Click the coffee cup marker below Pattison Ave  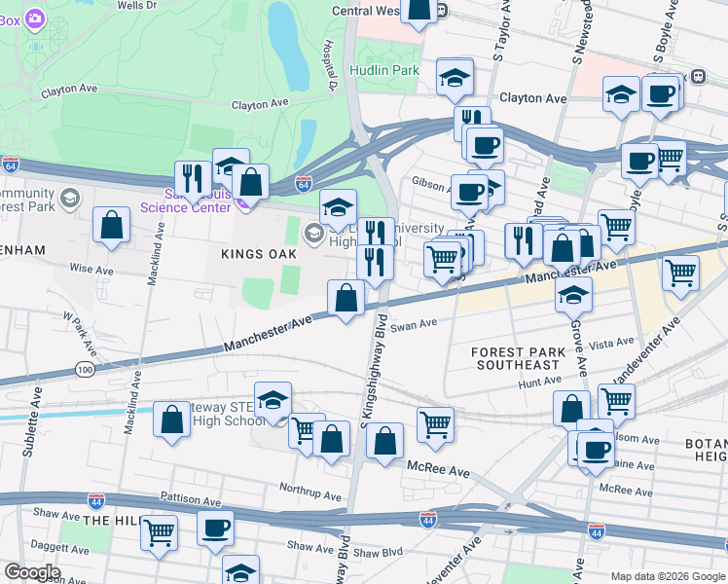point(215,531)
